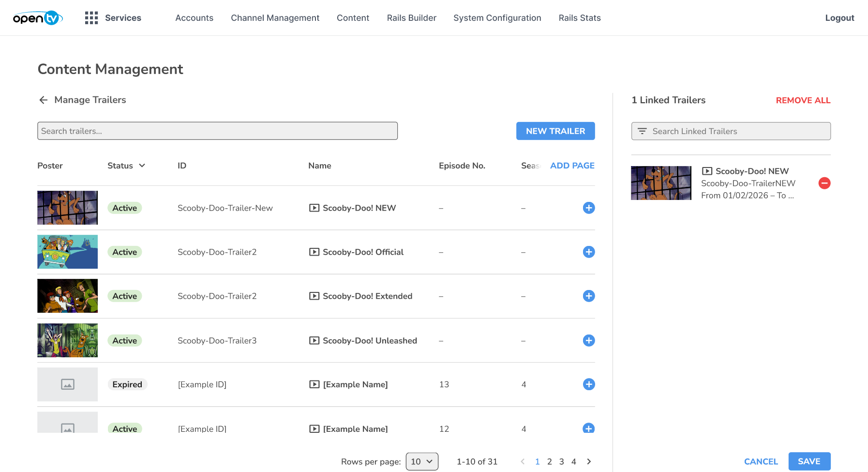Open Rows per page dropdown
The image size is (868, 472).
pos(422,461)
